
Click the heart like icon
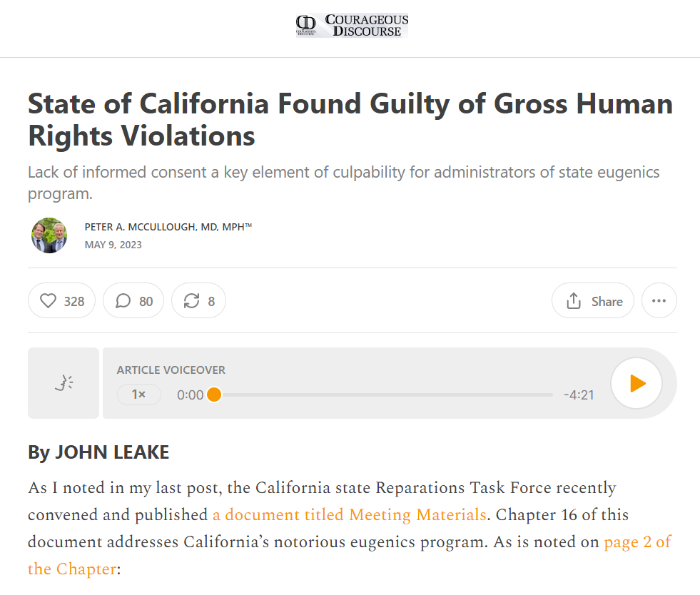tap(48, 301)
